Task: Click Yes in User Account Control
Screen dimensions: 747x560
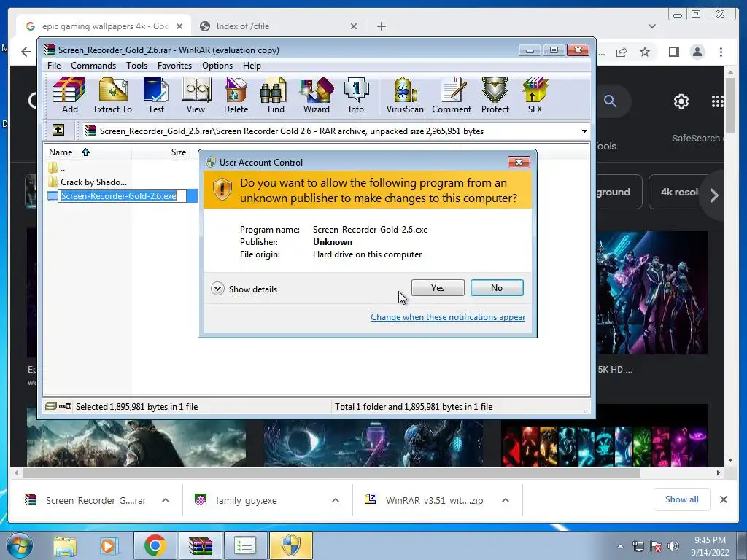Action: 438,287
